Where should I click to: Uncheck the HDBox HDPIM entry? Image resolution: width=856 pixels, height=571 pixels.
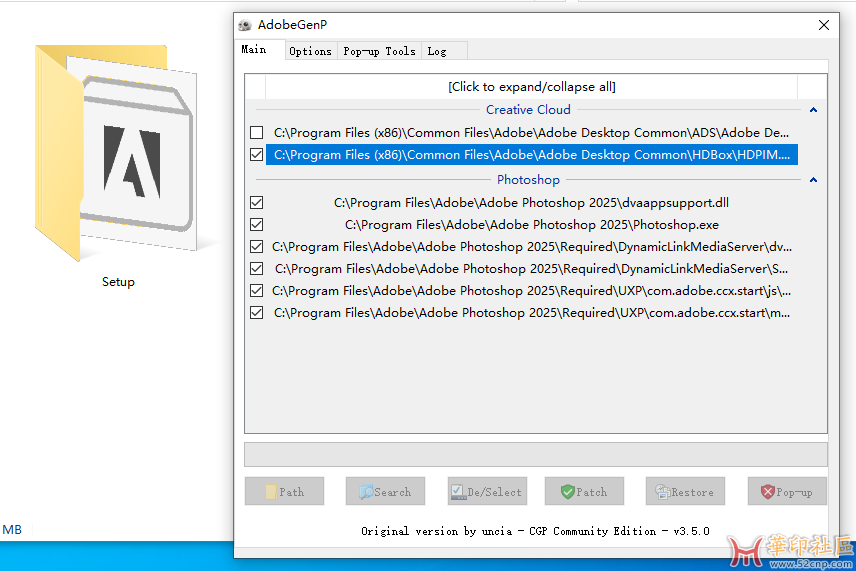pos(257,155)
